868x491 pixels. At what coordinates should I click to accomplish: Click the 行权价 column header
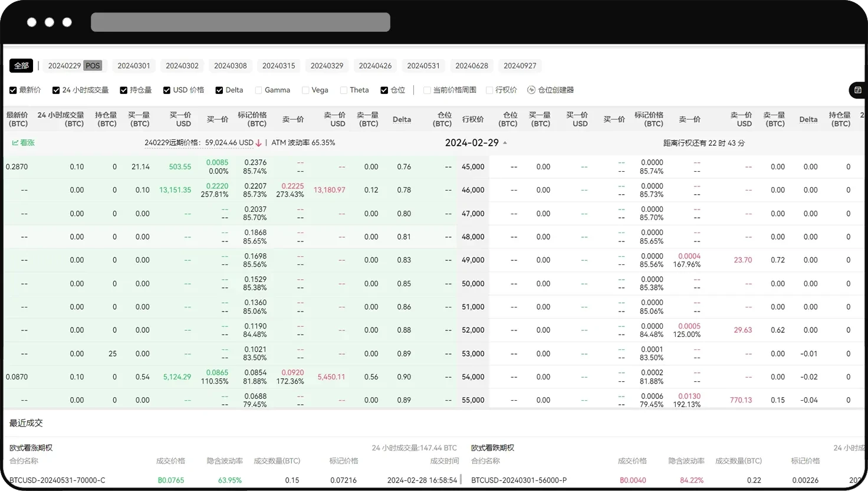[473, 119]
